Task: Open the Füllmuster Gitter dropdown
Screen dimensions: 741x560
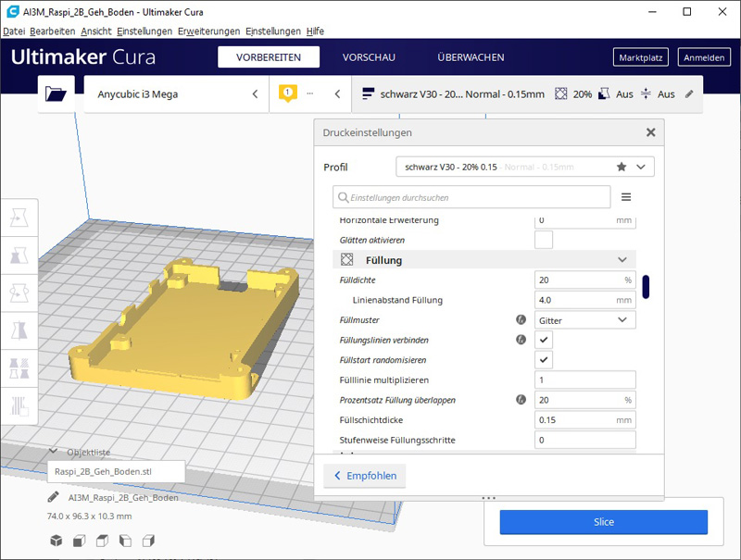Action: [x=585, y=320]
